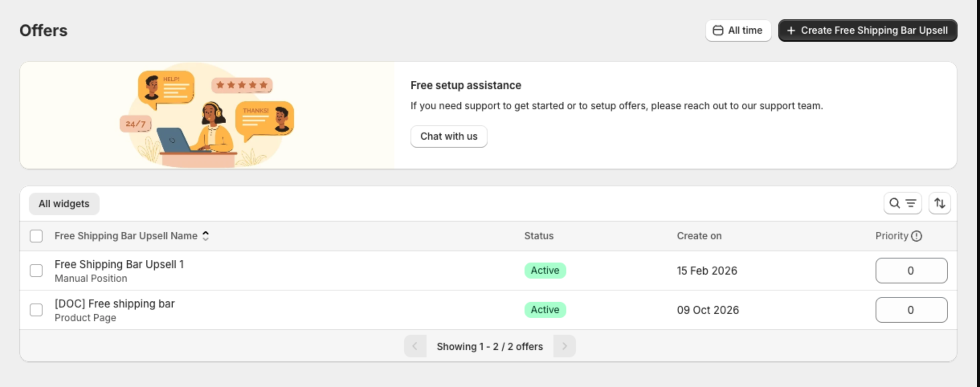Viewport: 980px width, 387px height.
Task: Edit priority field for [DOC] Free shipping bar
Action: tap(911, 310)
